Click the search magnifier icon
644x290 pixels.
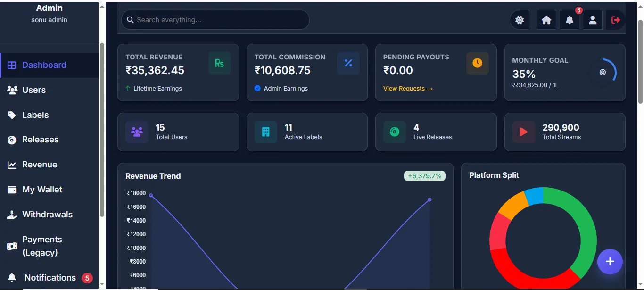[130, 20]
